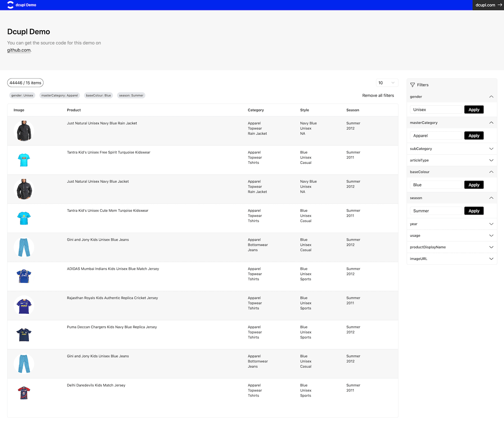Select 'Delhi Daredevils Kids Match Jersey'
Image resolution: width=504 pixels, height=421 pixels.
point(96,385)
